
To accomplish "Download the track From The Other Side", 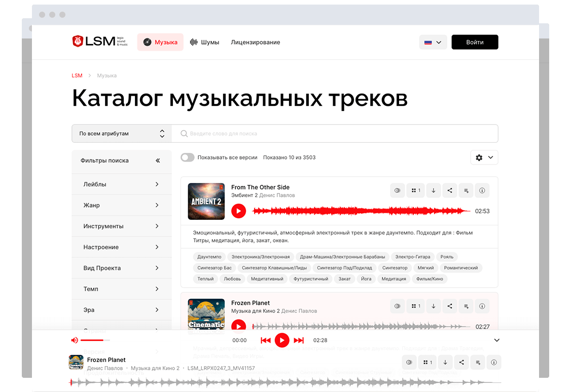I will (433, 190).
